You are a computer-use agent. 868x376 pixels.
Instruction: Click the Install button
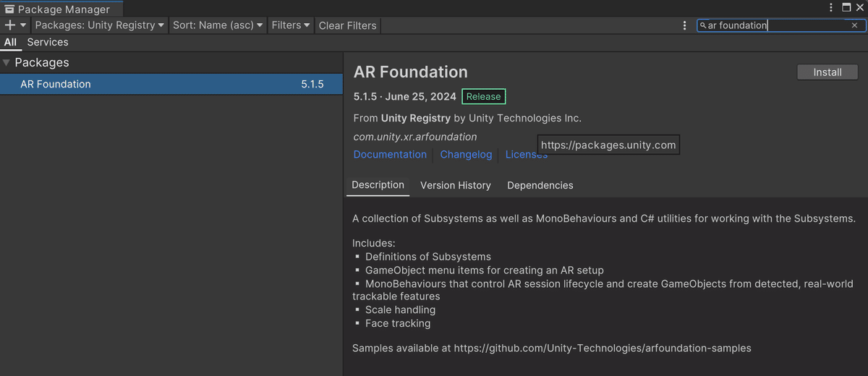(827, 72)
